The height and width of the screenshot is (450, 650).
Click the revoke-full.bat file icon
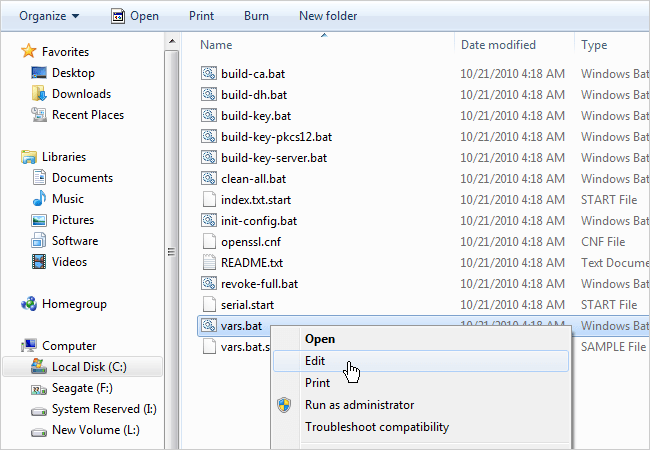click(x=209, y=283)
